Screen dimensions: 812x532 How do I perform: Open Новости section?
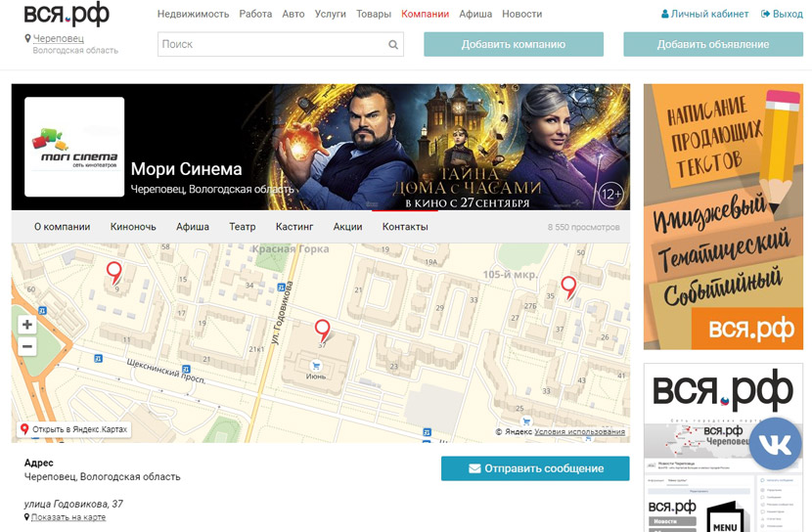(522, 14)
